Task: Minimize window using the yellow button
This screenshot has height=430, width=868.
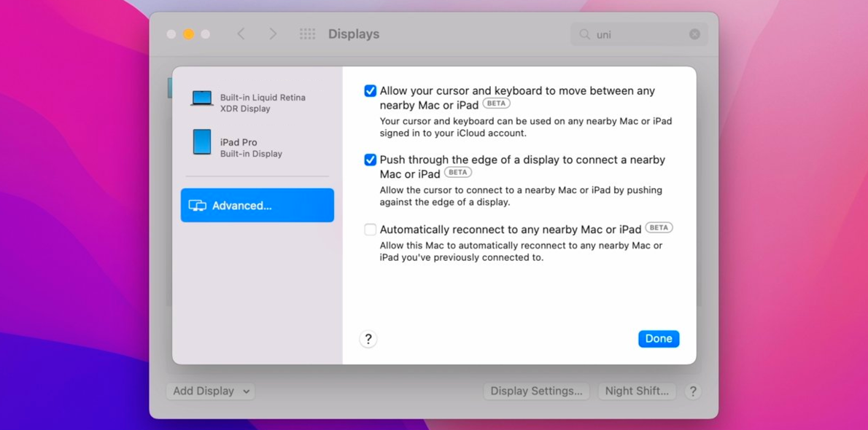Action: coord(188,34)
